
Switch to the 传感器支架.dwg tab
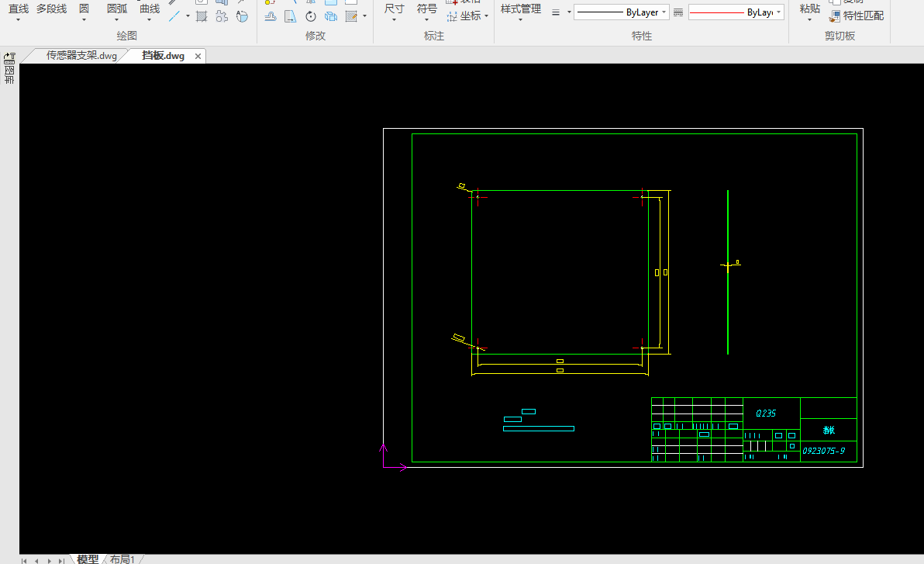pos(82,55)
